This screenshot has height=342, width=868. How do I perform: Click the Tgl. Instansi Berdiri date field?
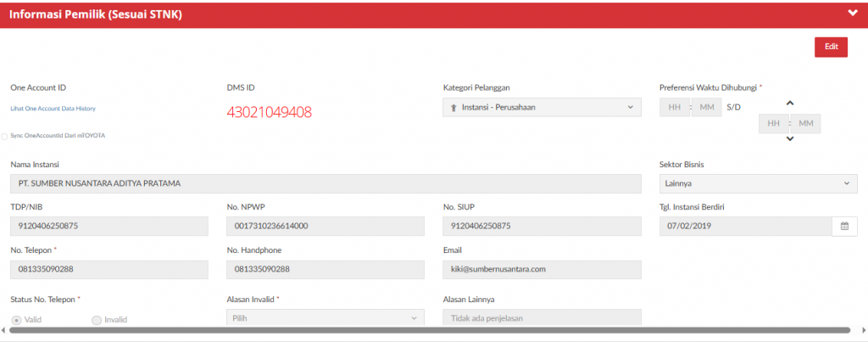tap(745, 226)
